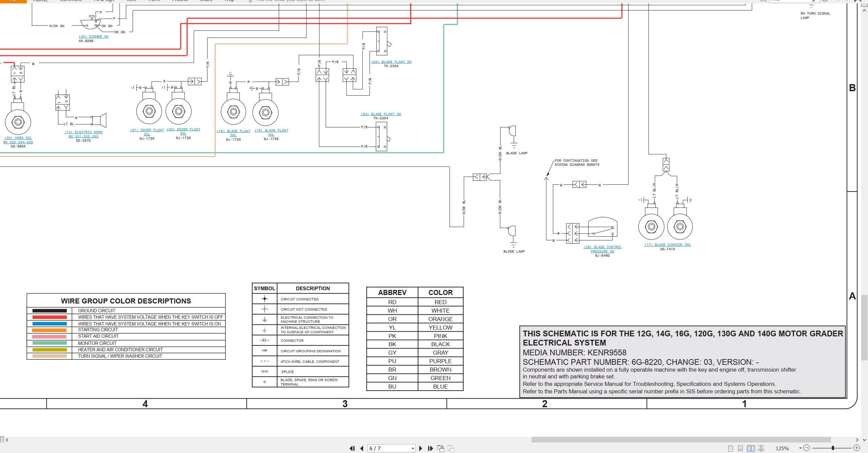Image resolution: width=868 pixels, height=453 pixels.
Task: Open the (14) ELECTRIC HORN link
Action: click(83, 134)
